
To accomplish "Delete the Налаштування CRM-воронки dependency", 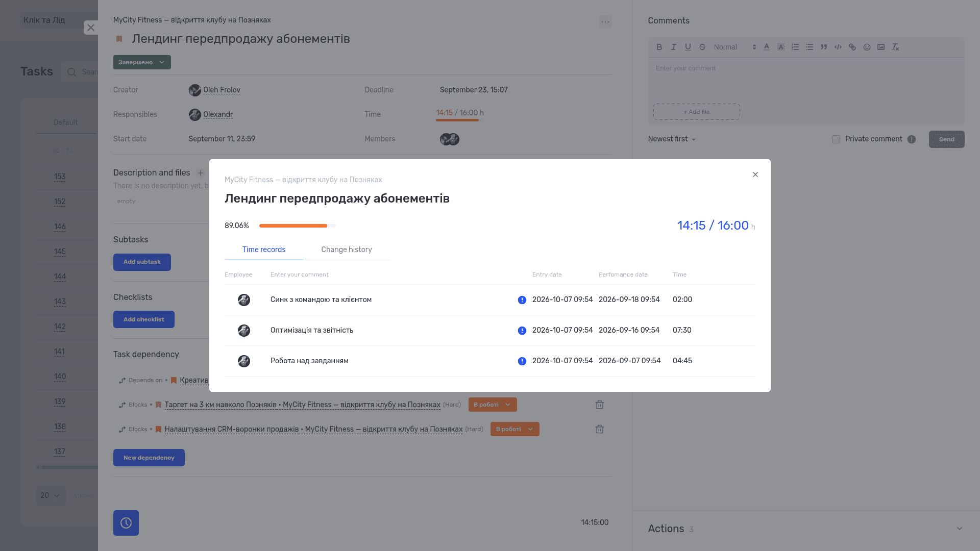I will 600,429.
